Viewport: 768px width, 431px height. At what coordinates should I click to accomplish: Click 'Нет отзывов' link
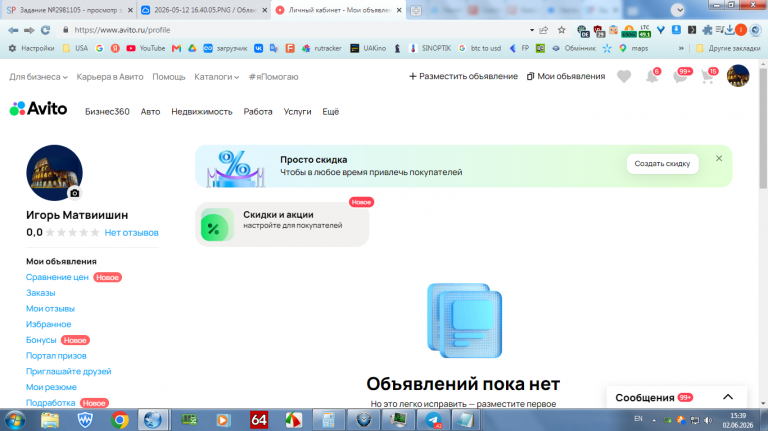[131, 233]
